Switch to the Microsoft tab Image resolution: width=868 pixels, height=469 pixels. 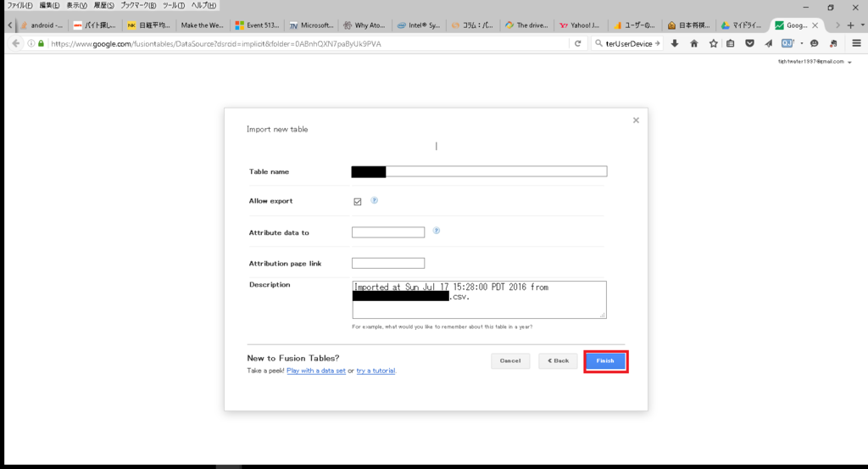[x=311, y=25]
